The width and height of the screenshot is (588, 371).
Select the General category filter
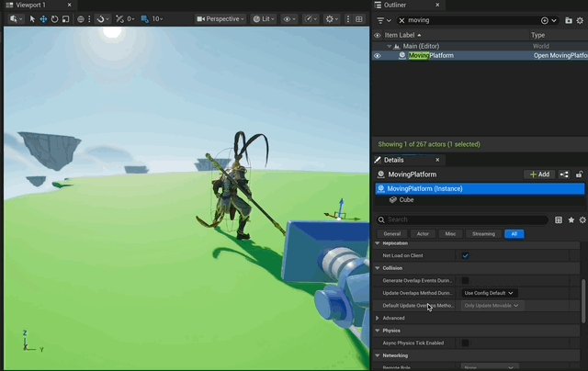pyautogui.click(x=392, y=234)
